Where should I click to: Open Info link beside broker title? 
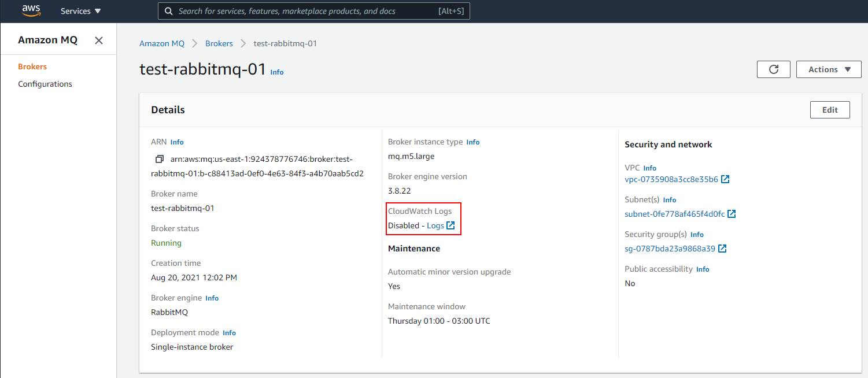[x=277, y=72]
